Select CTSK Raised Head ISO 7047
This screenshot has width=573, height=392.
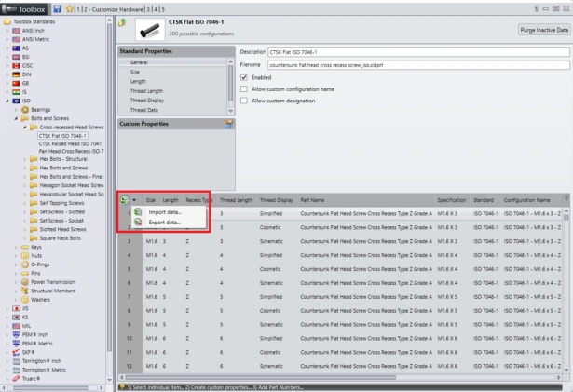coord(70,143)
